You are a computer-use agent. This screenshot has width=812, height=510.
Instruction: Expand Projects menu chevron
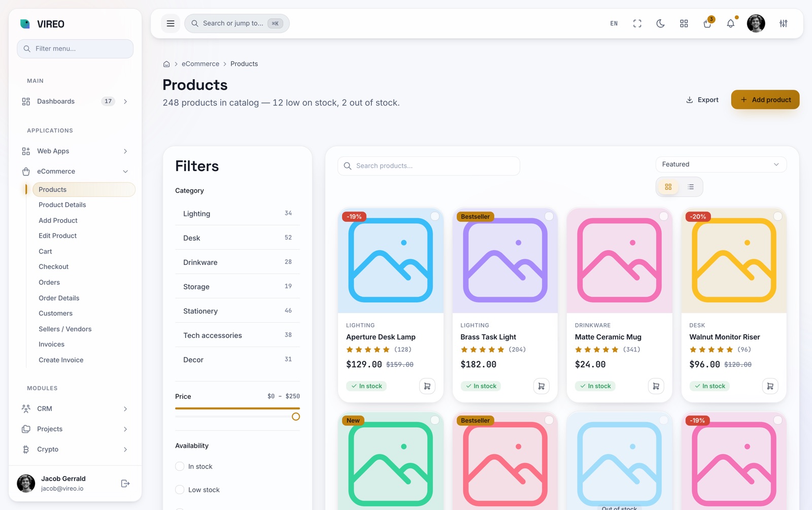[x=125, y=429]
